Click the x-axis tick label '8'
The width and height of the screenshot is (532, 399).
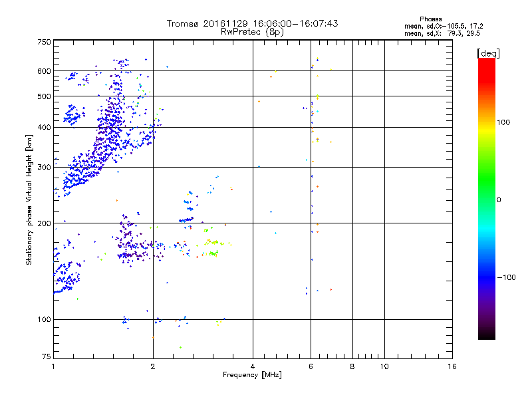pyautogui.click(x=352, y=366)
